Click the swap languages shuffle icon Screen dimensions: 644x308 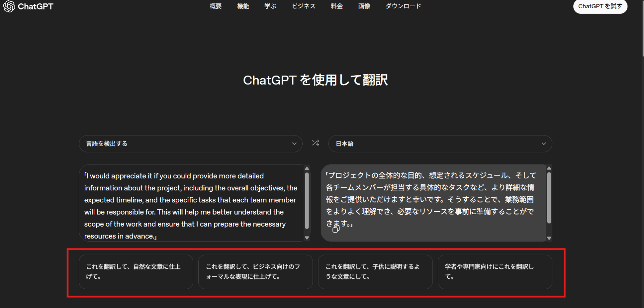pyautogui.click(x=315, y=143)
